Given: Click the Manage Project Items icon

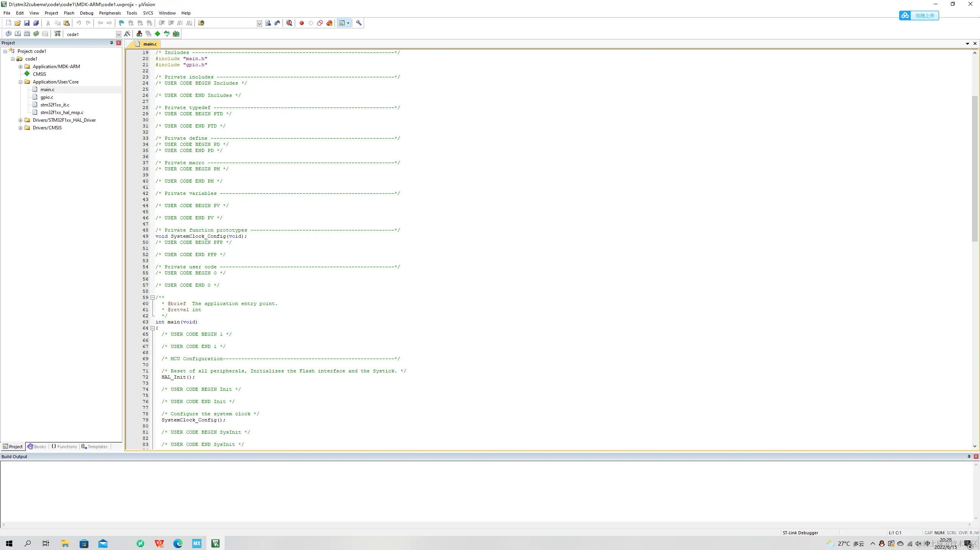Looking at the screenshot, I should point(139,34).
